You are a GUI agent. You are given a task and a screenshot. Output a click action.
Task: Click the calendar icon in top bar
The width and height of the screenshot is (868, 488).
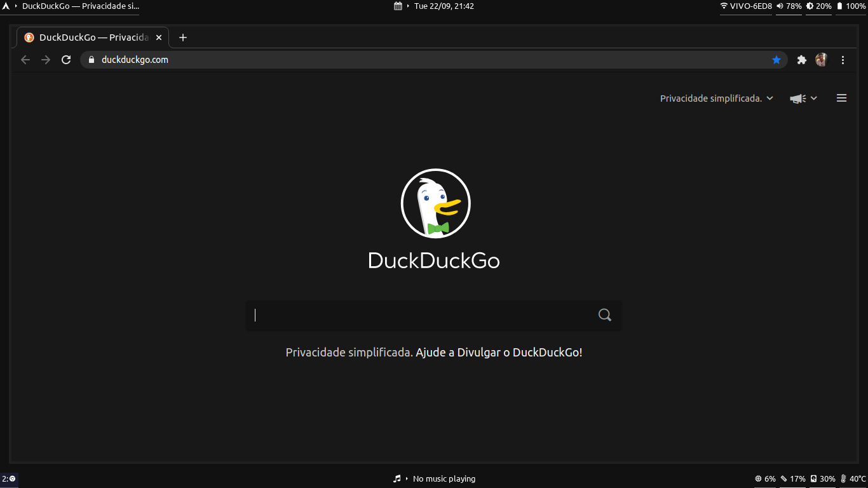[x=398, y=6]
